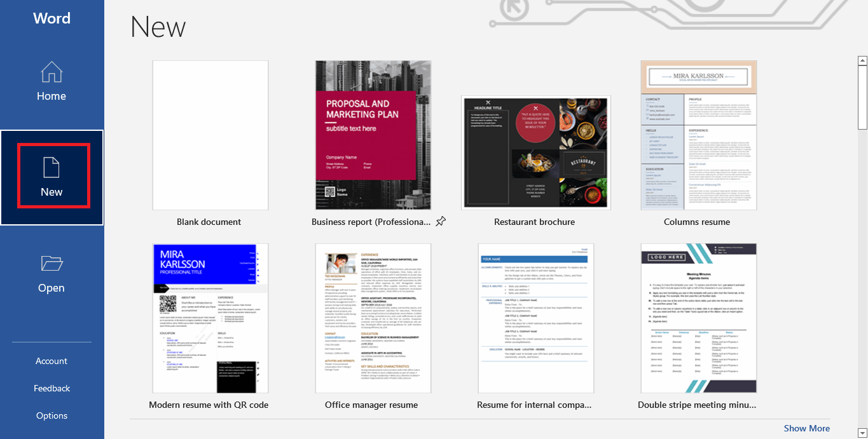Click the "Restaurant brochure" label
868x439 pixels.
534,222
